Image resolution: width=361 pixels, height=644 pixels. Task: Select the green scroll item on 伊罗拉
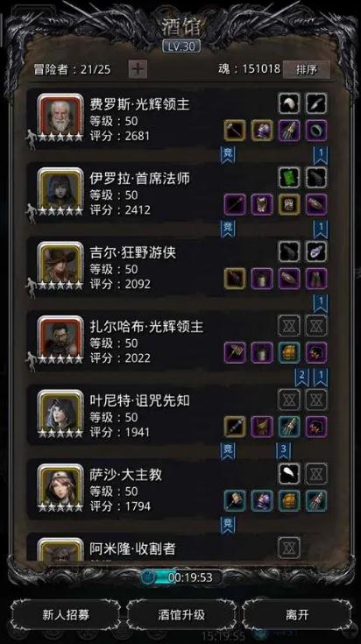289,177
